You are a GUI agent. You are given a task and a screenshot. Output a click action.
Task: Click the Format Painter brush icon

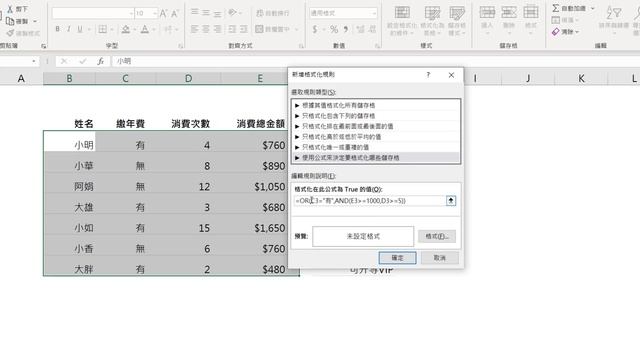(10, 33)
